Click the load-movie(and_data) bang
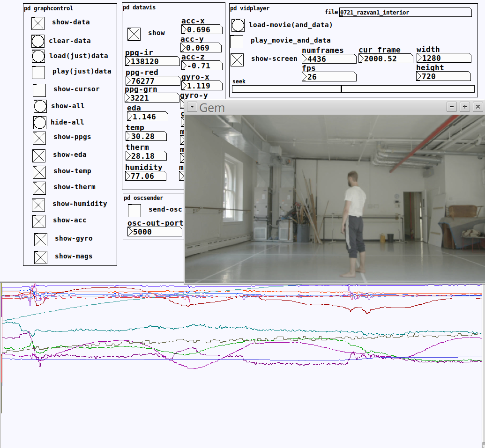The image size is (485, 448). pos(238,25)
